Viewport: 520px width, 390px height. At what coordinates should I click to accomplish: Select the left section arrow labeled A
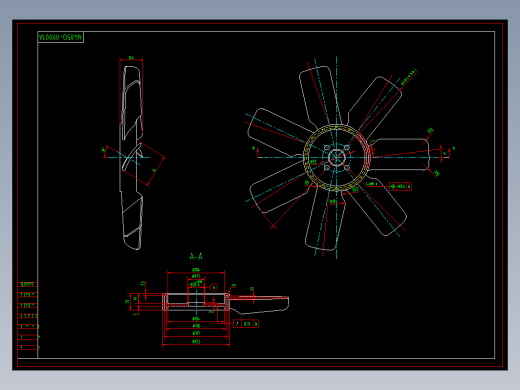coord(255,151)
